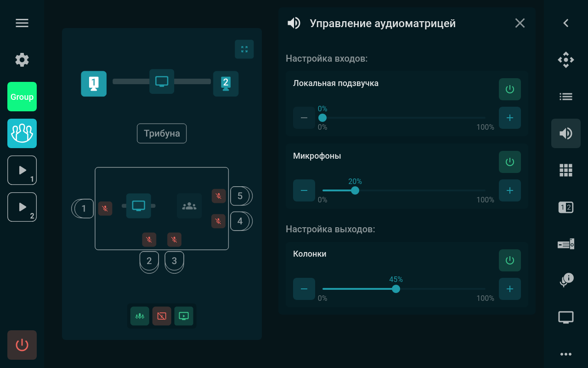Screen dimensions: 588x368
Task: Open the rack equipment panel
Action: (x=566, y=244)
